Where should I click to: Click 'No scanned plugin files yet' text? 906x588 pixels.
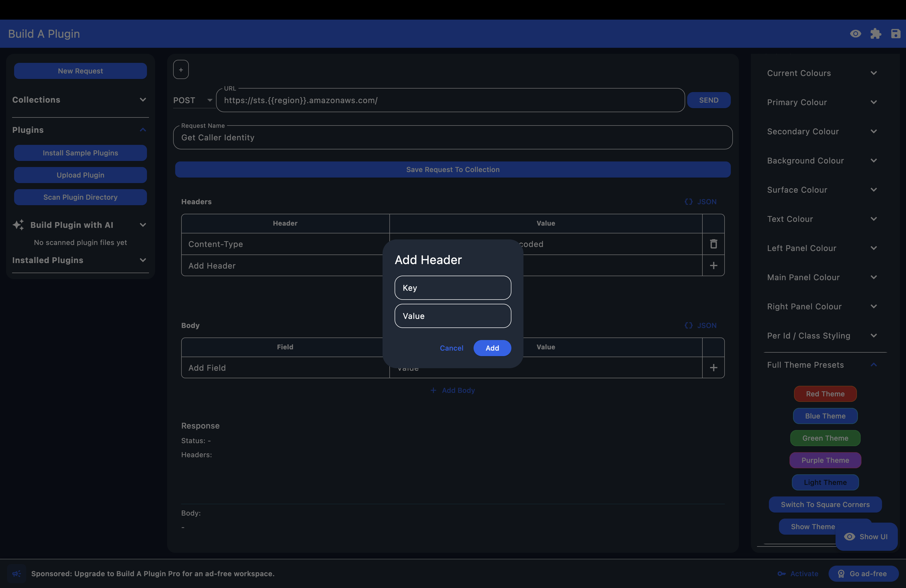[x=80, y=242]
